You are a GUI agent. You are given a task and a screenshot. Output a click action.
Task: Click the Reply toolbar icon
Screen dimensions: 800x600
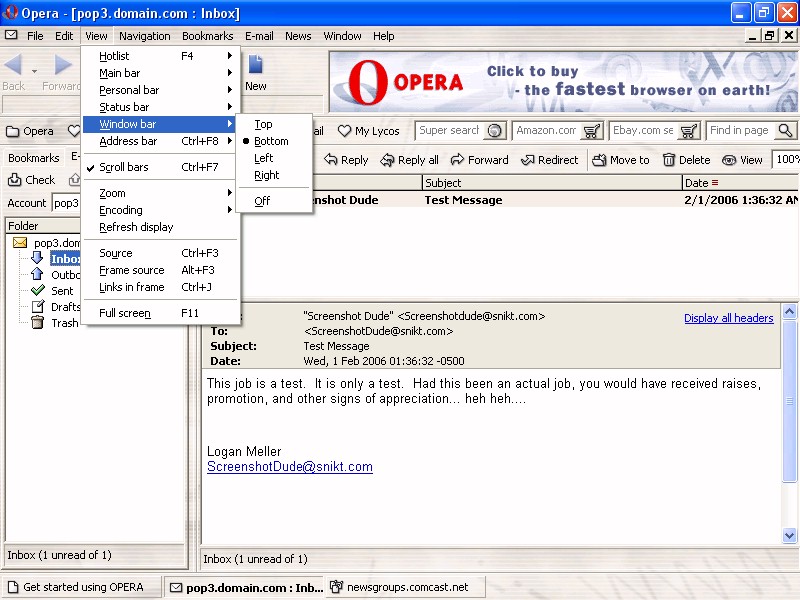[x=331, y=160]
